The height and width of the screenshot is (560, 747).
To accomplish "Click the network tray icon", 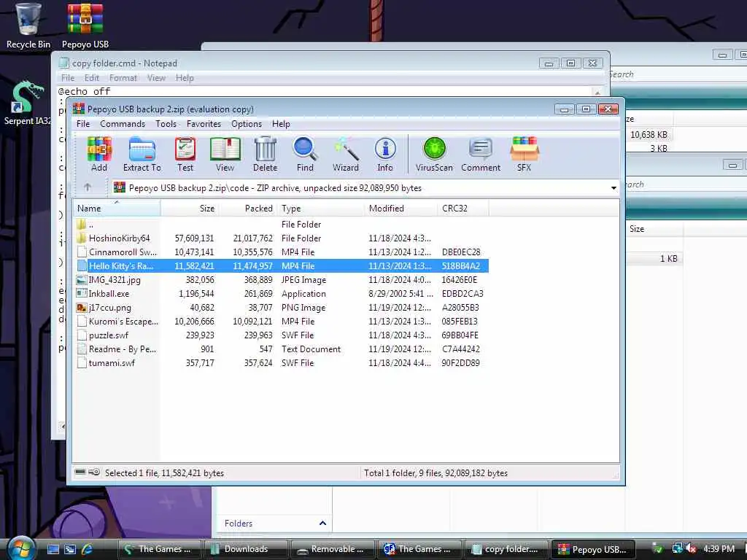I will click(678, 549).
